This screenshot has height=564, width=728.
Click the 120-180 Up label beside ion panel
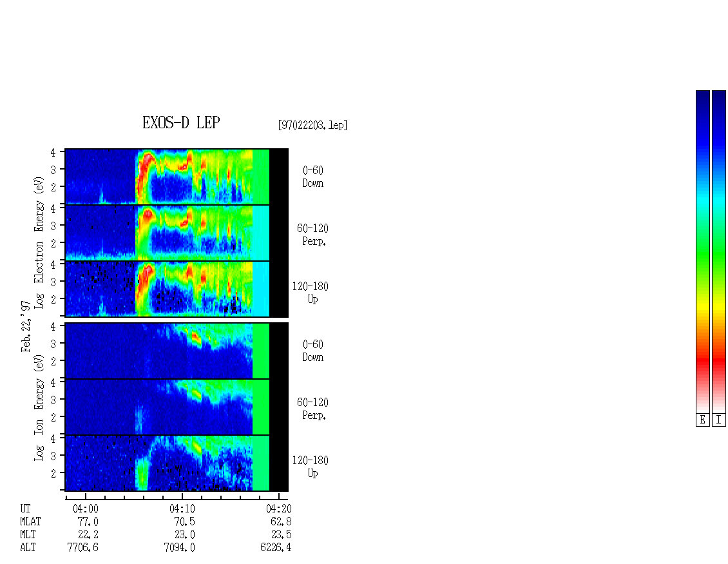[310, 467]
